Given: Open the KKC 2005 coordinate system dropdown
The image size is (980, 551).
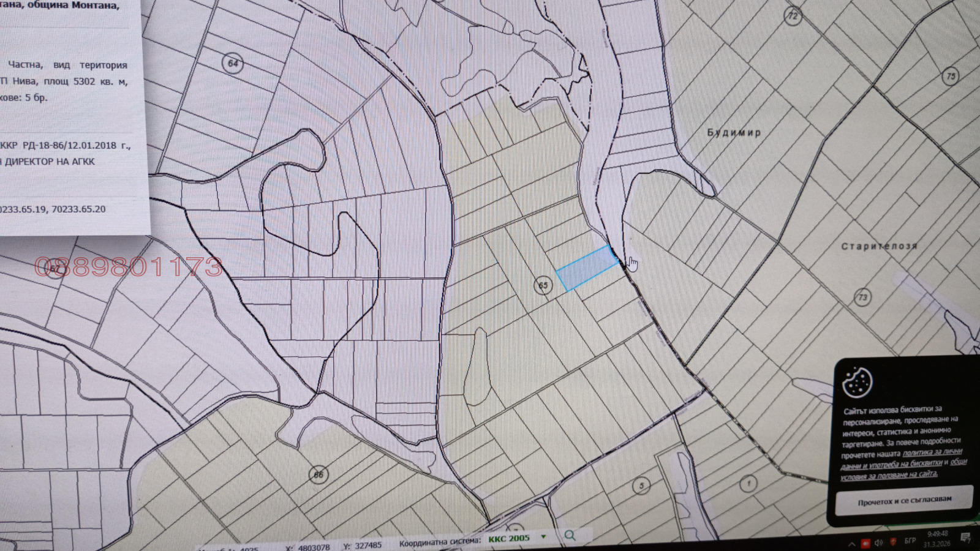Looking at the screenshot, I should 543,538.
